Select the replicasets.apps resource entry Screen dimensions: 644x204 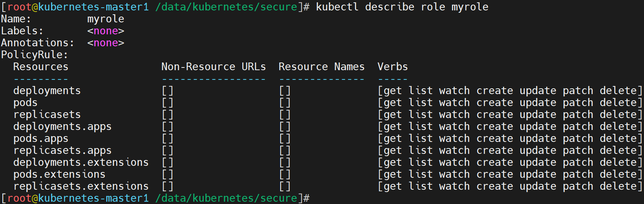click(x=62, y=150)
